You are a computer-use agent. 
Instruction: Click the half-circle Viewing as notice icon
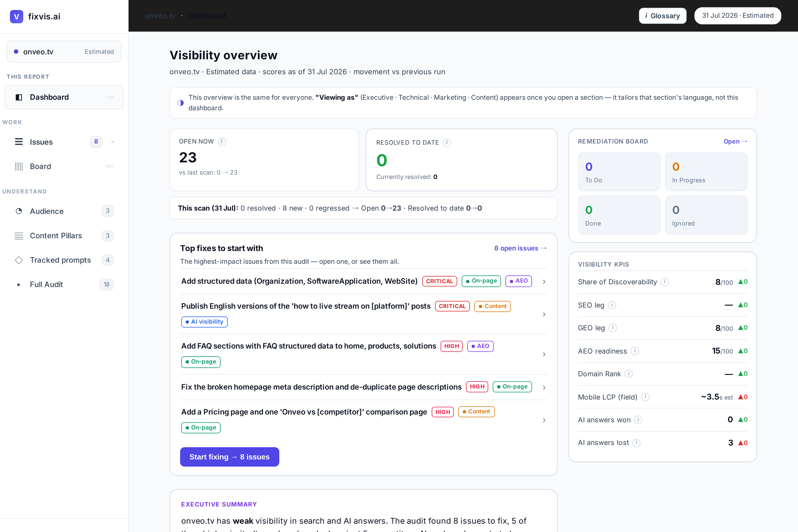[180, 103]
